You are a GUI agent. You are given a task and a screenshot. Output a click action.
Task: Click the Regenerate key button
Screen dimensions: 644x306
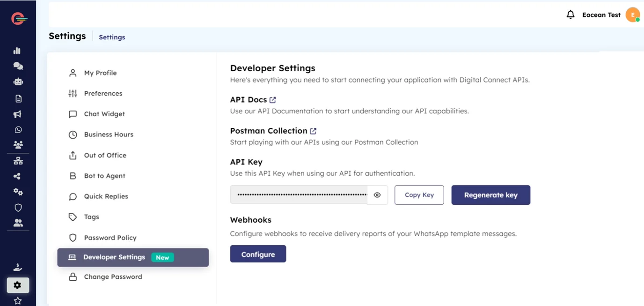pyautogui.click(x=490, y=195)
